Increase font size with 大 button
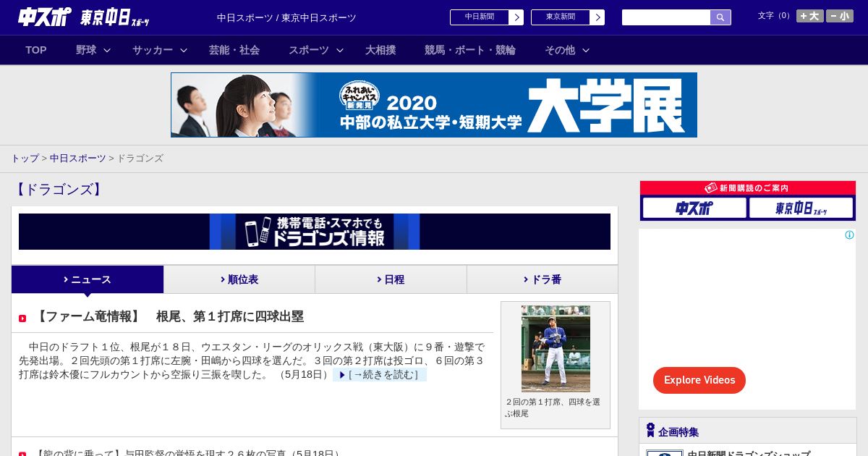The image size is (868, 456). 810,16
